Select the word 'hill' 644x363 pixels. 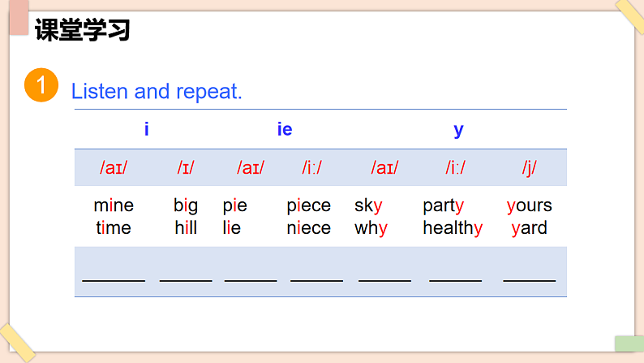coord(186,227)
